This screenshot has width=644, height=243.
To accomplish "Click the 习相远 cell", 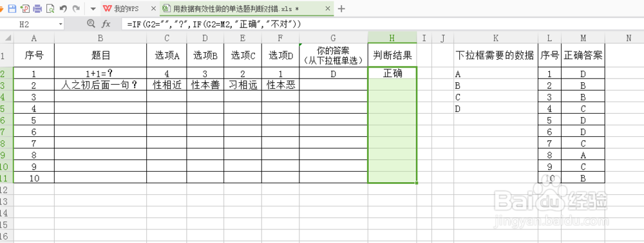I will click(x=243, y=85).
